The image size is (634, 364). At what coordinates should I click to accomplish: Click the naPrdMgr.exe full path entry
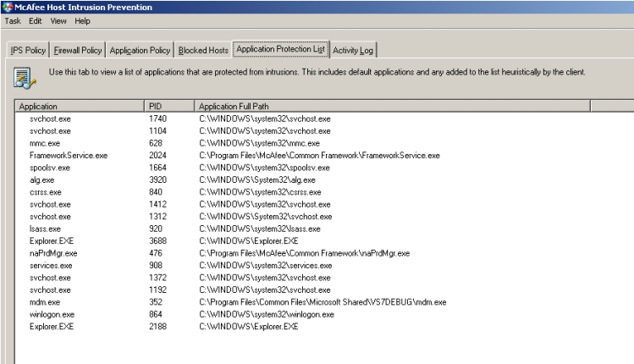[x=305, y=253]
